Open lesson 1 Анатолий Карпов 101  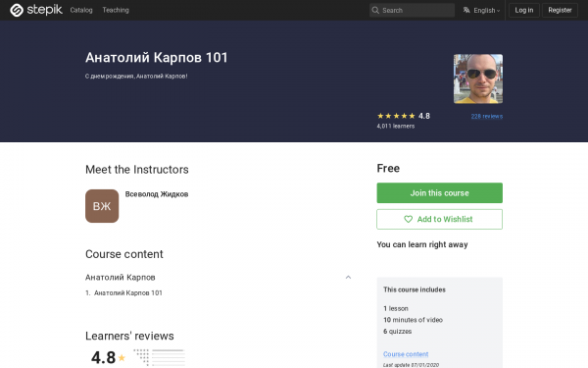tap(127, 292)
